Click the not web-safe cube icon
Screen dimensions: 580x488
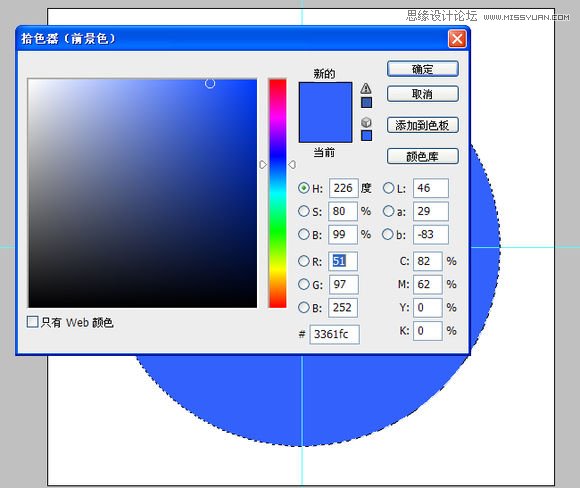pyautogui.click(x=366, y=122)
